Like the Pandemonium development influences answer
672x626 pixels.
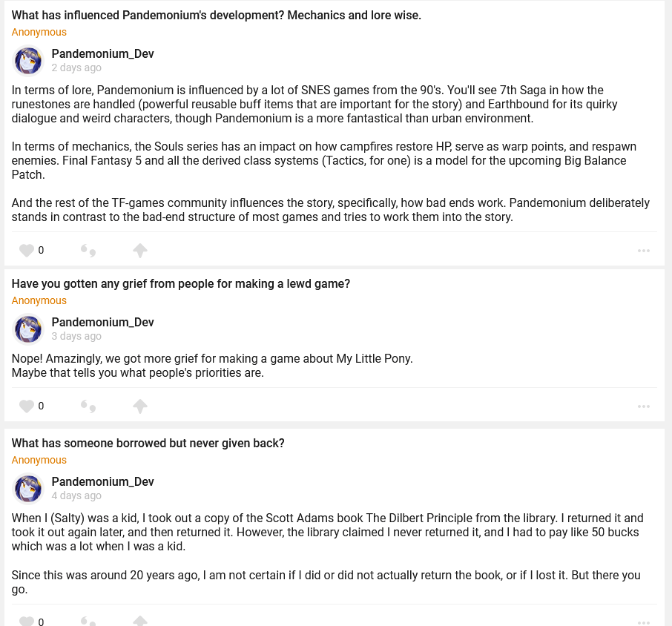click(x=27, y=251)
